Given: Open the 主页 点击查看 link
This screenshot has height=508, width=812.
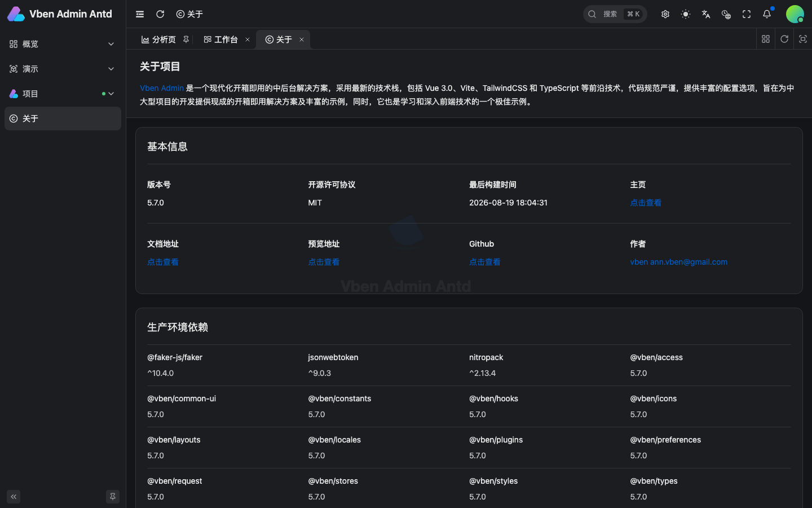Looking at the screenshot, I should pyautogui.click(x=646, y=203).
